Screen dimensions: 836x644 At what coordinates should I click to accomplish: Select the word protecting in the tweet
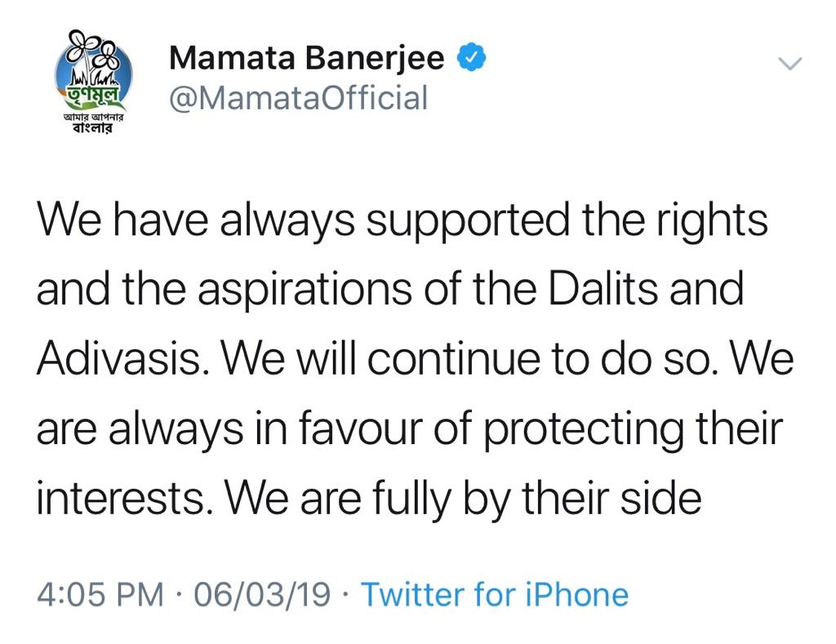[x=584, y=429]
